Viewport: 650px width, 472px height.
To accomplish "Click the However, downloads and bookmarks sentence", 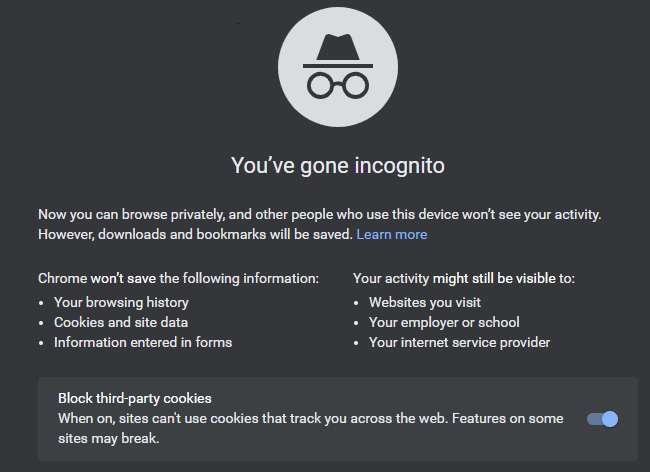I will point(195,235).
